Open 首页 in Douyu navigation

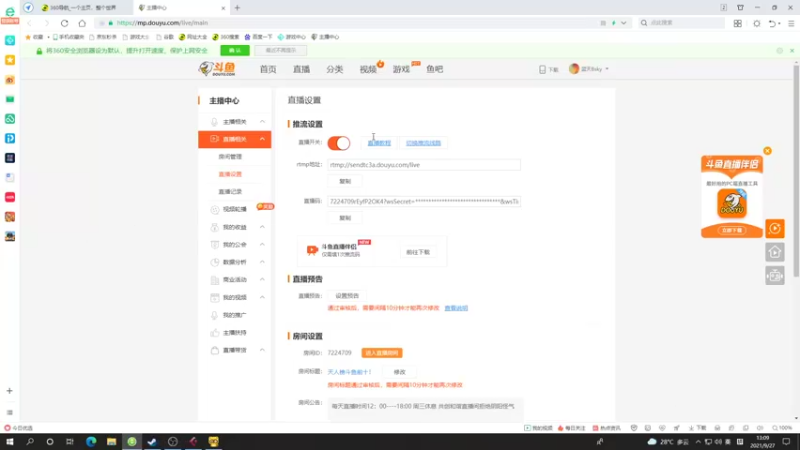[x=268, y=69]
